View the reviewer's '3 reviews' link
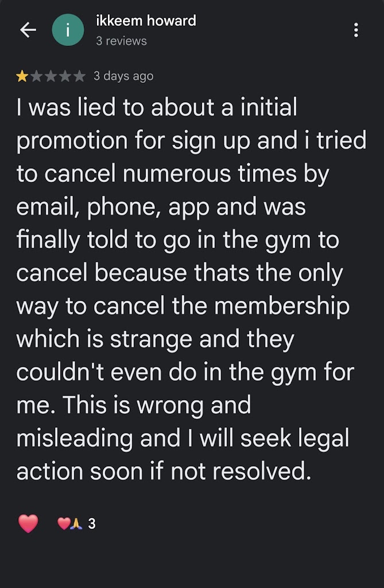 (121, 41)
